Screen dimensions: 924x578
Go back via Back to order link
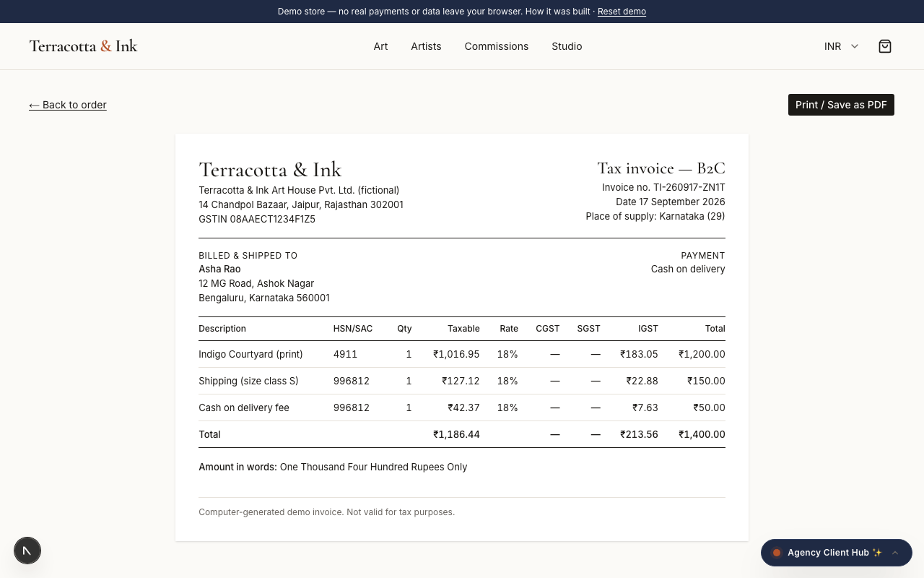pos(68,105)
